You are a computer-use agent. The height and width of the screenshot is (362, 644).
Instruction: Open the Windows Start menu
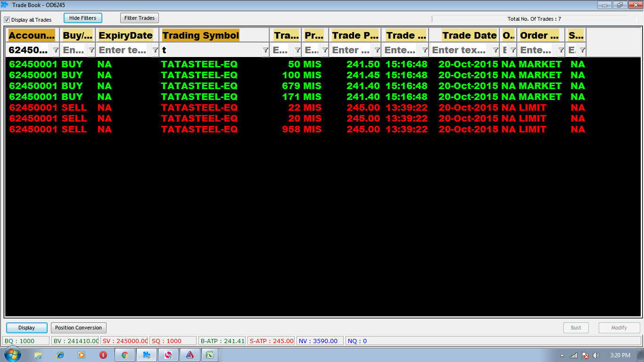tap(12, 354)
